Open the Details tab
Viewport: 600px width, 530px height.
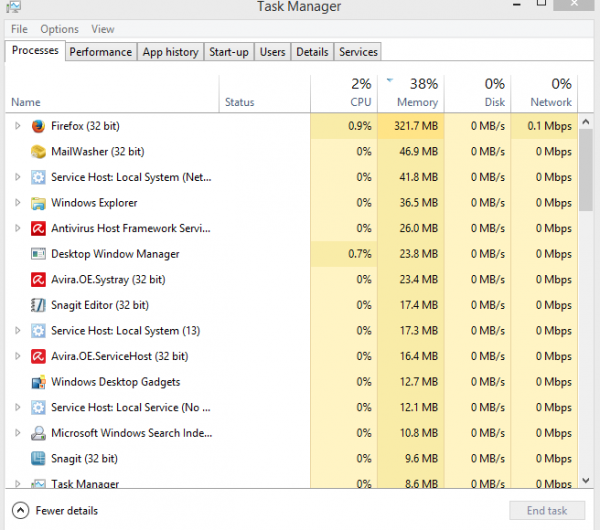point(312,52)
